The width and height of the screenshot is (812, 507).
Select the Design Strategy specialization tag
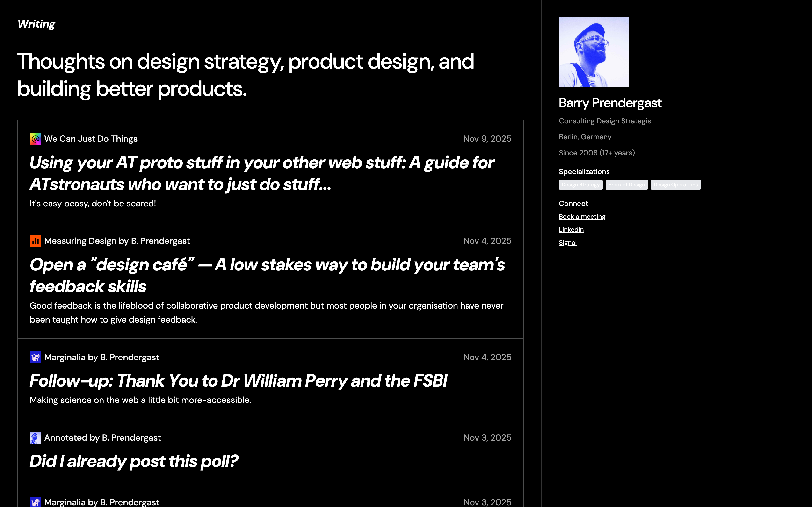point(580,185)
